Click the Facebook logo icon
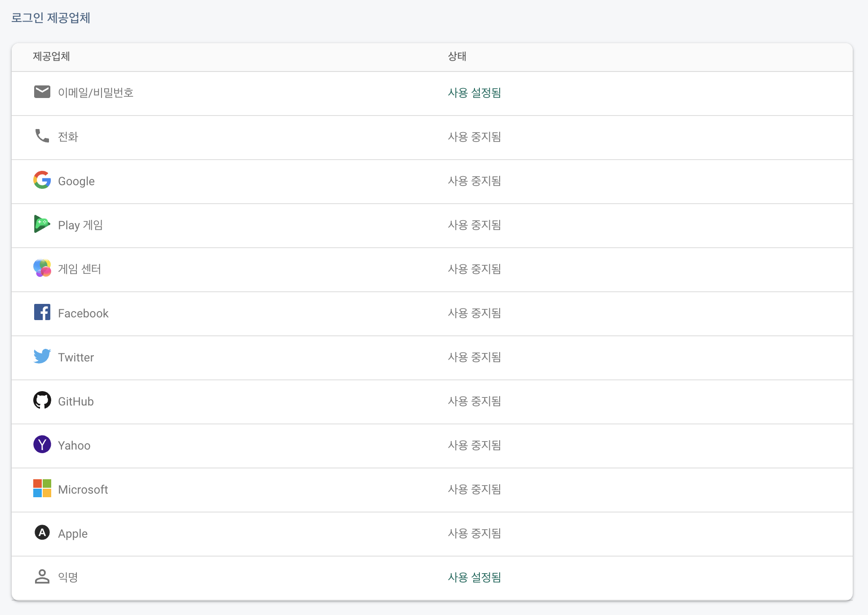This screenshot has height=615, width=868. coord(42,312)
